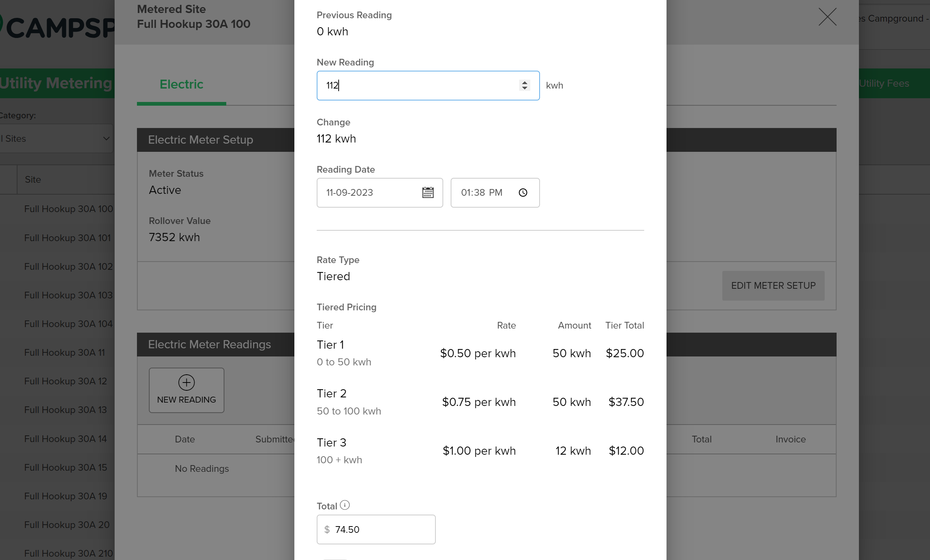Select site Full Hookup 30A 101 in the list

[67, 238]
